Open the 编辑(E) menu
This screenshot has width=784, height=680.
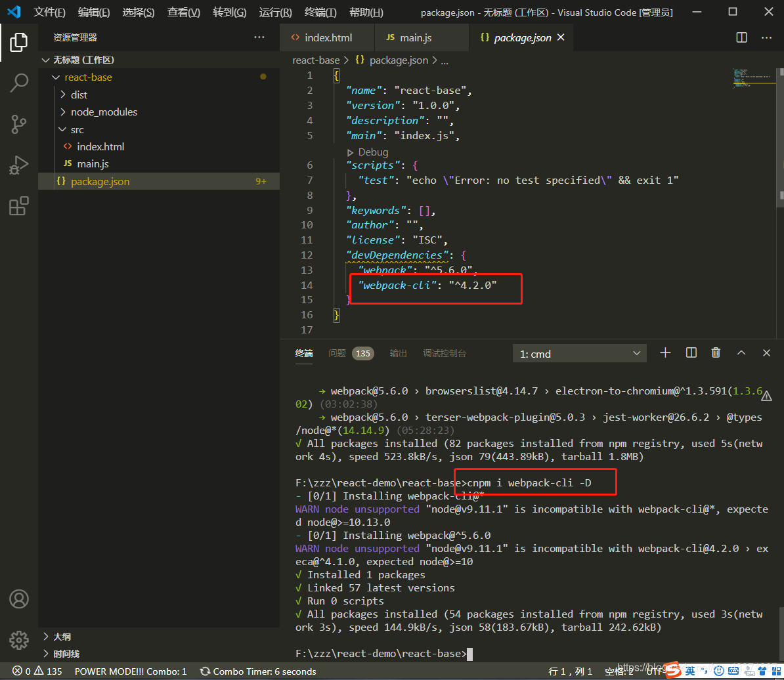pos(94,12)
